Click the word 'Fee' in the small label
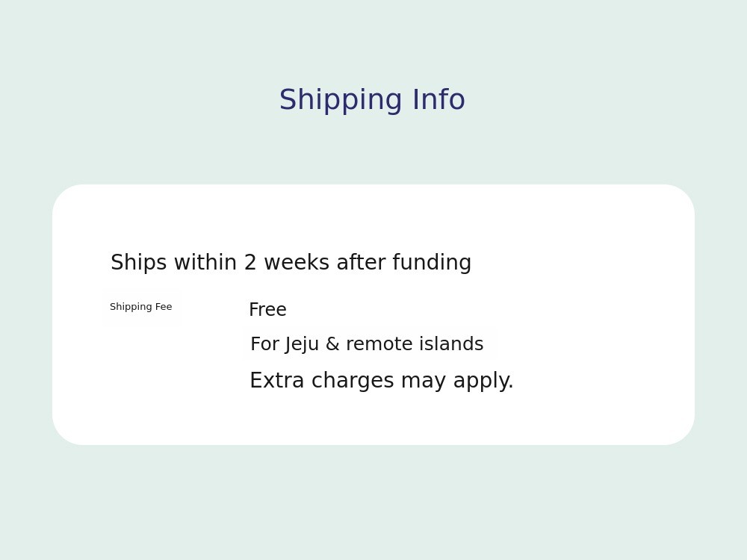Image resolution: width=747 pixels, height=560 pixels. click(x=164, y=307)
